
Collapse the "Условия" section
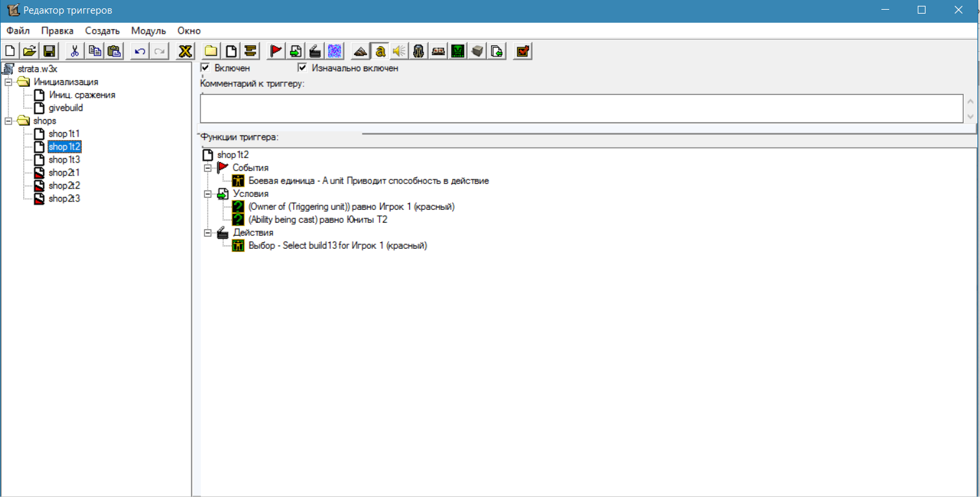tap(208, 194)
